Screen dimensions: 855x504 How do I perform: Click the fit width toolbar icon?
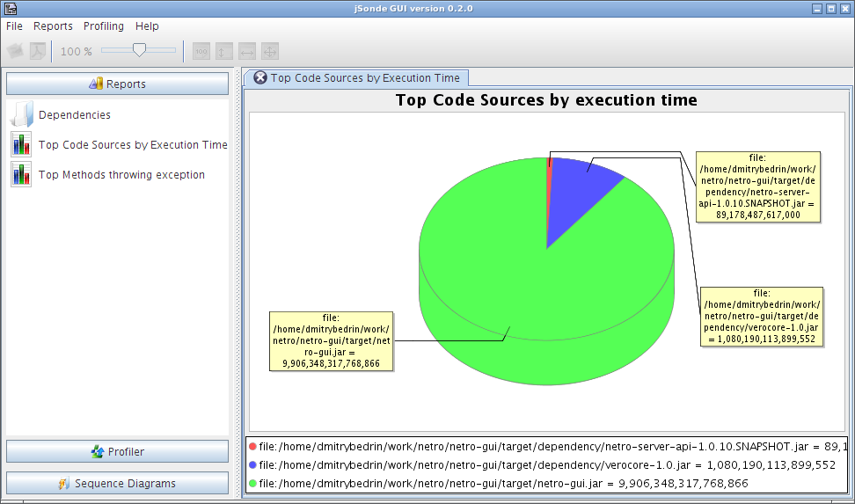[247, 51]
